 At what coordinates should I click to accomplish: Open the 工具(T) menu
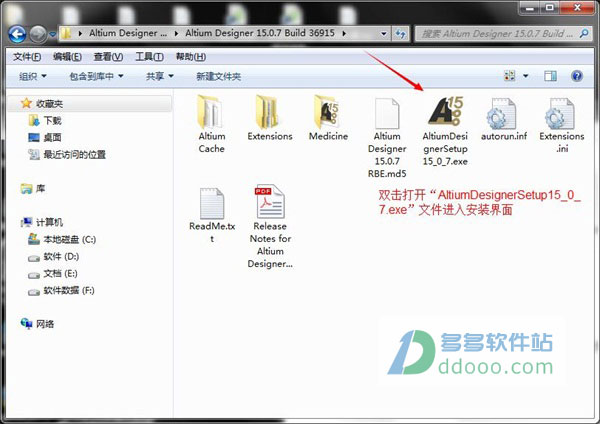pyautogui.click(x=150, y=57)
